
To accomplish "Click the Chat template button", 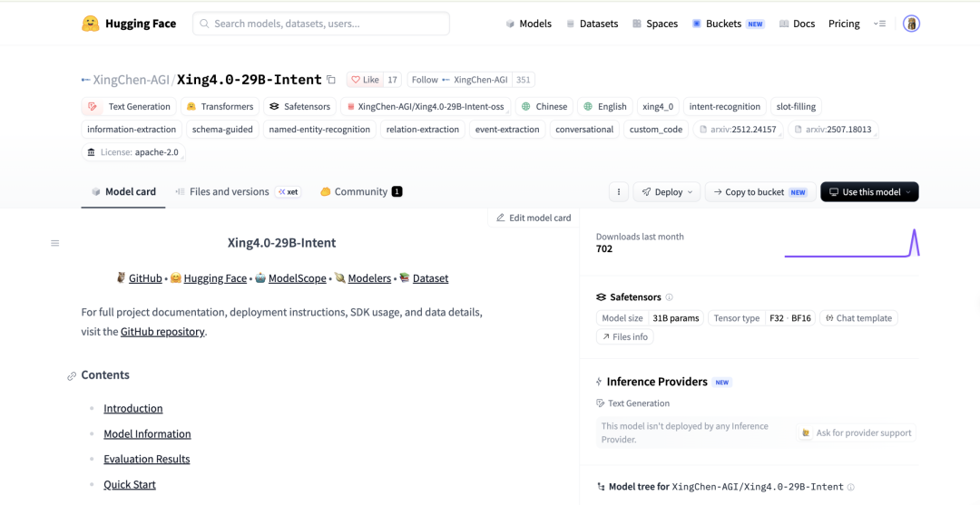I will pos(858,317).
